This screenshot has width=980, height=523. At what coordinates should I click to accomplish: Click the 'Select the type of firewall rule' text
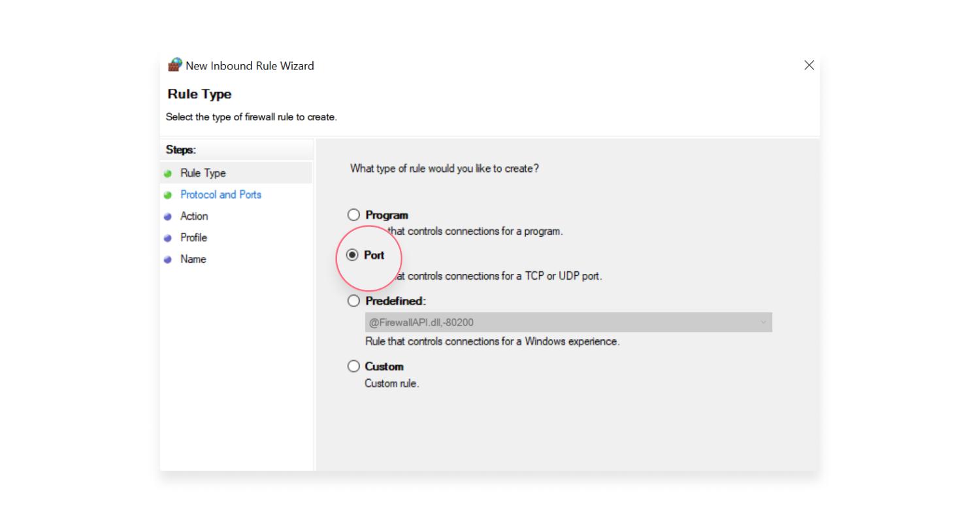pos(251,118)
